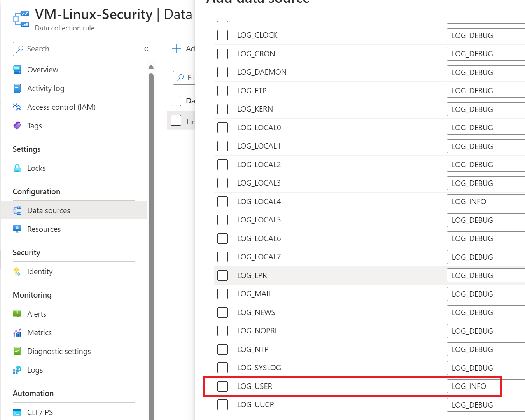Open LOG_INFO dropdown for LOG_LOCAL4
This screenshot has height=420, width=525.
pos(486,201)
